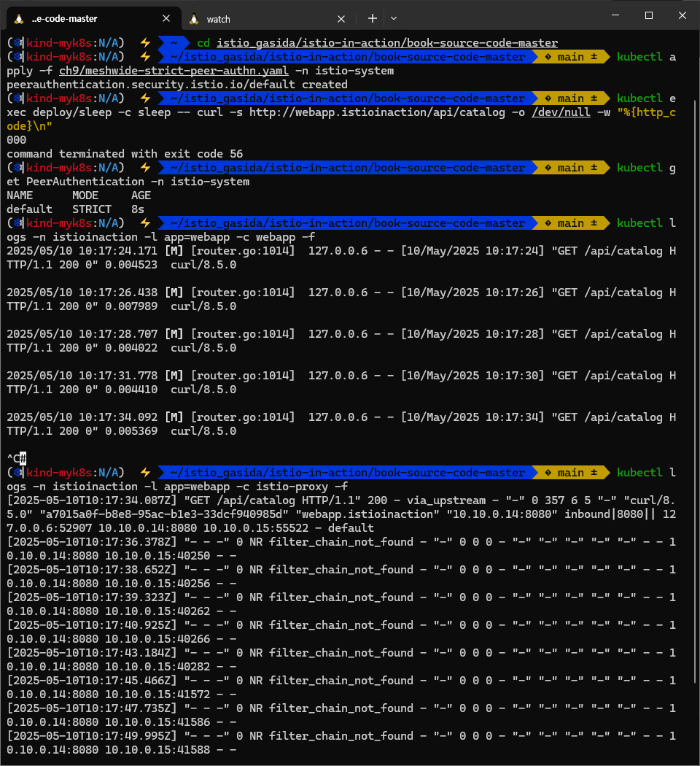The image size is (700, 766).
Task: Click the timestamp "2025/05/10 10:17:24.171"
Action: pos(82,251)
